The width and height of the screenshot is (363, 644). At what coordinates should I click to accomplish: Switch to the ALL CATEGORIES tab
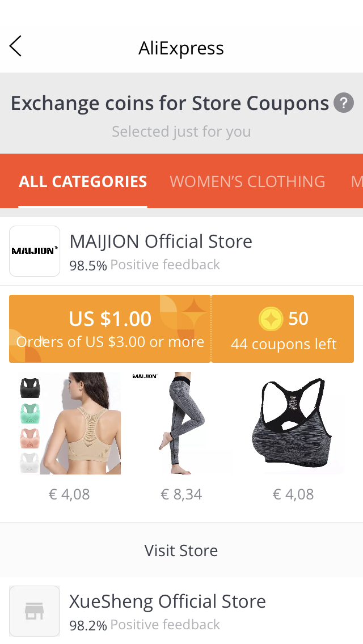pyautogui.click(x=83, y=181)
